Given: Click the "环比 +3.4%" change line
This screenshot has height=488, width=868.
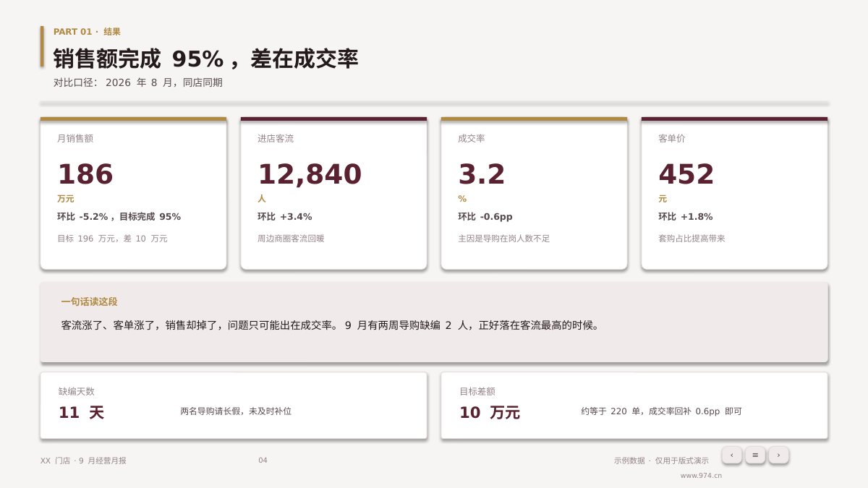Looking at the screenshot, I should pyautogui.click(x=285, y=217).
